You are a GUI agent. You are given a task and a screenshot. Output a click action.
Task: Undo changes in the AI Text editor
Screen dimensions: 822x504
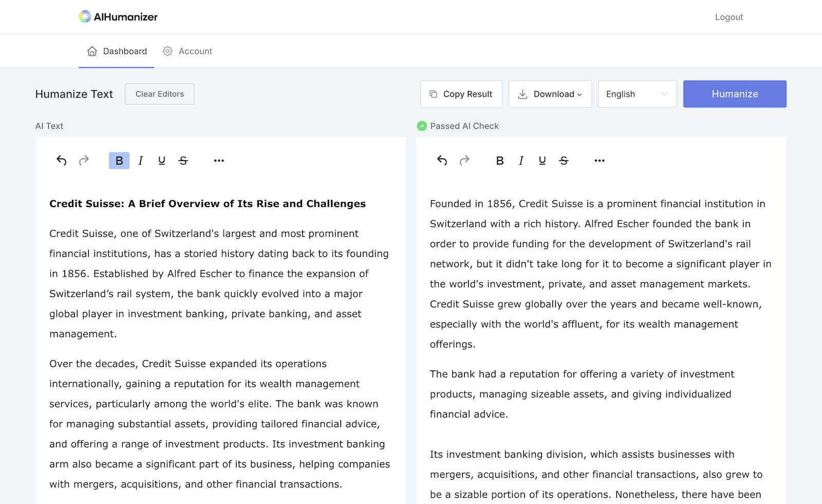[61, 160]
